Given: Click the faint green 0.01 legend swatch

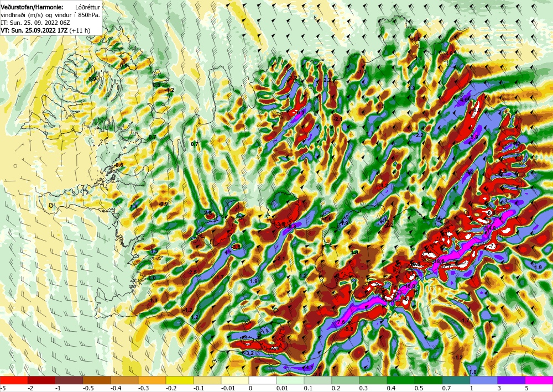Looking at the screenshot, I should click(x=290, y=380).
